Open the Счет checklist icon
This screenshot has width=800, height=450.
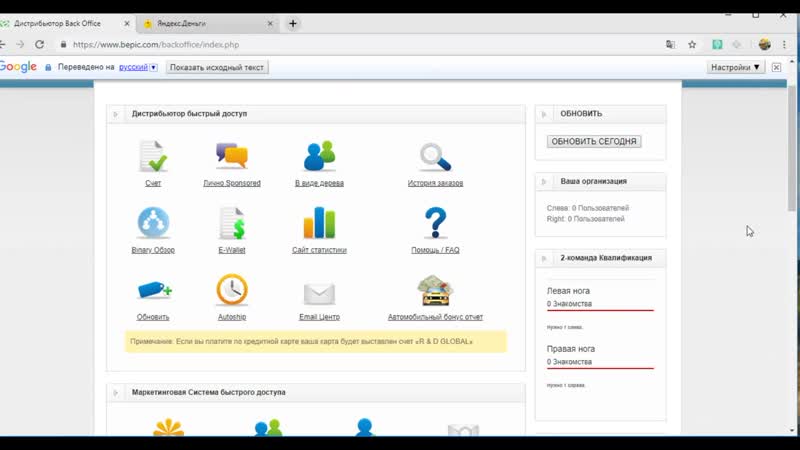[x=153, y=156]
